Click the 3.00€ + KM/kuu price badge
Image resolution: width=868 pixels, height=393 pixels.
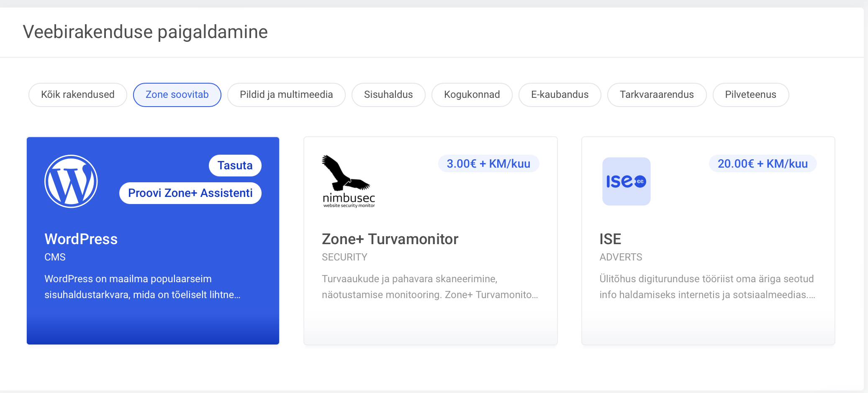tap(488, 164)
